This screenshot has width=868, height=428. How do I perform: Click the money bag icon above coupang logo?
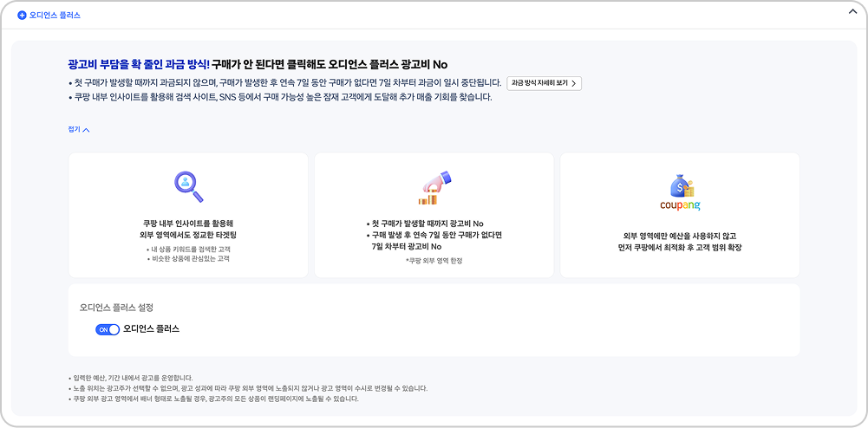point(680,184)
